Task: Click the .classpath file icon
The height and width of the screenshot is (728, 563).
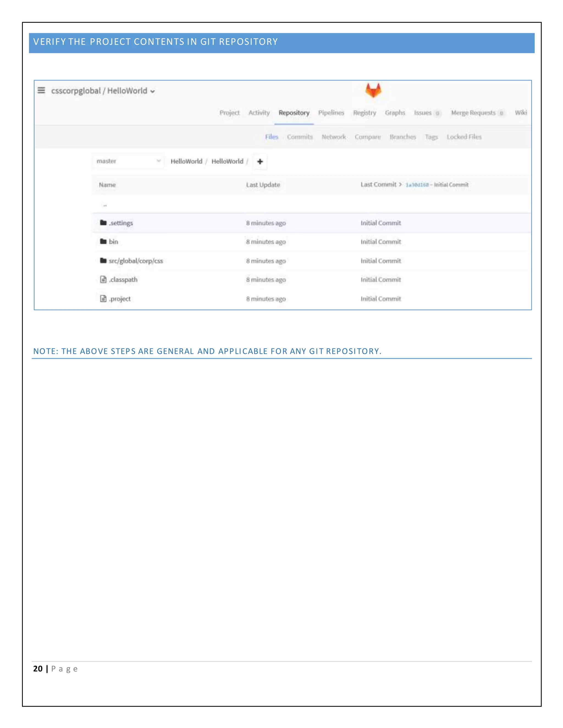Action: [x=103, y=279]
